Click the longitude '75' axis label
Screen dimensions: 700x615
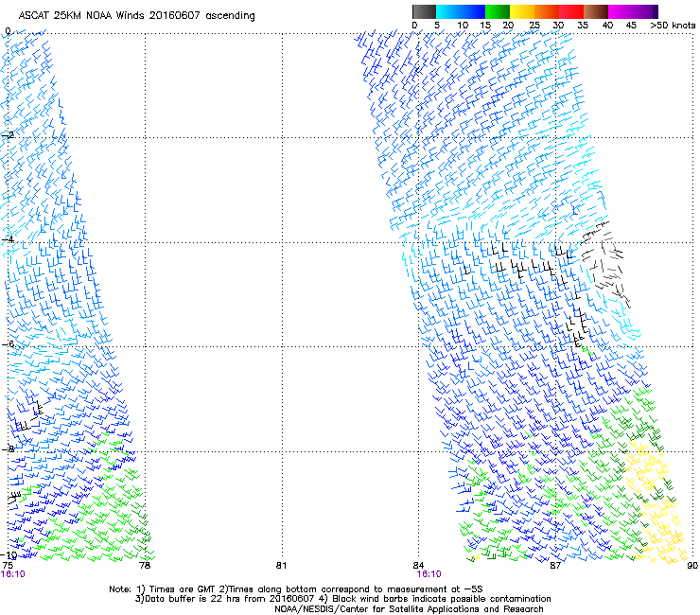pos(8,566)
